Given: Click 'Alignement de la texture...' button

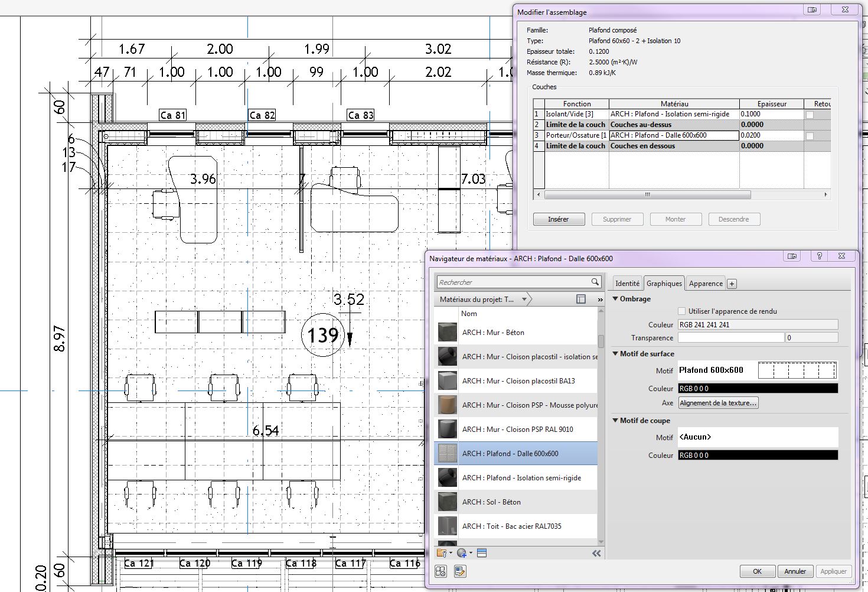Looking at the screenshot, I should 718,403.
